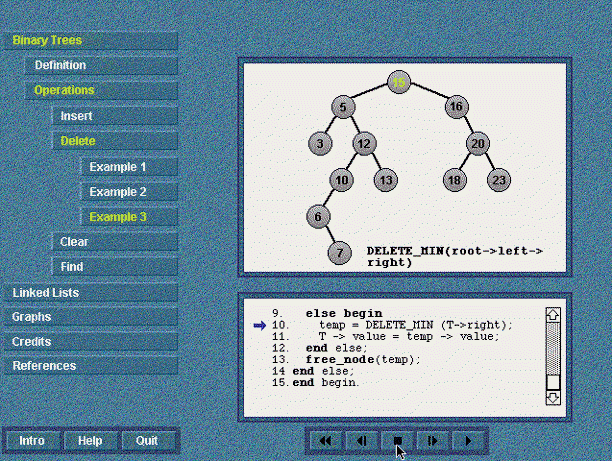Screen dimensions: 612x461
Task: Click the code panel scroll down arrow
Action: [x=553, y=398]
